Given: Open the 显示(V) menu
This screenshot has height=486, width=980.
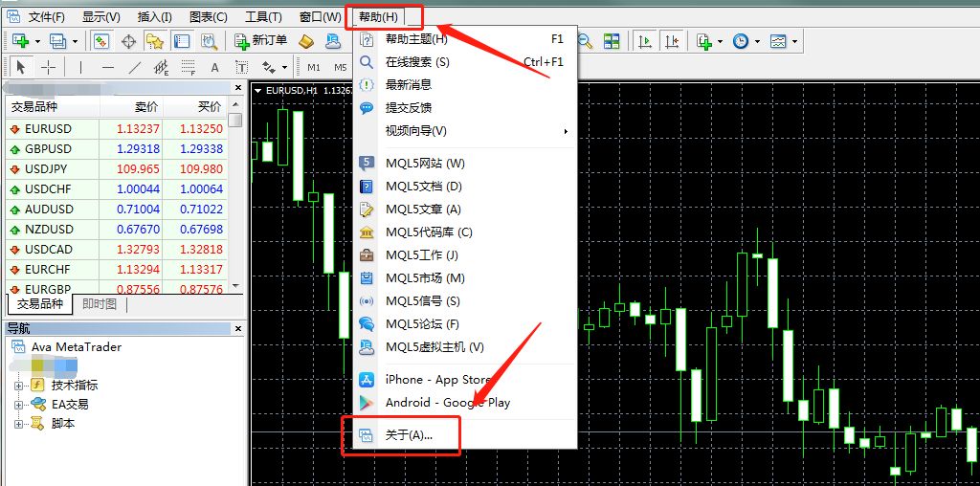Looking at the screenshot, I should point(101,17).
